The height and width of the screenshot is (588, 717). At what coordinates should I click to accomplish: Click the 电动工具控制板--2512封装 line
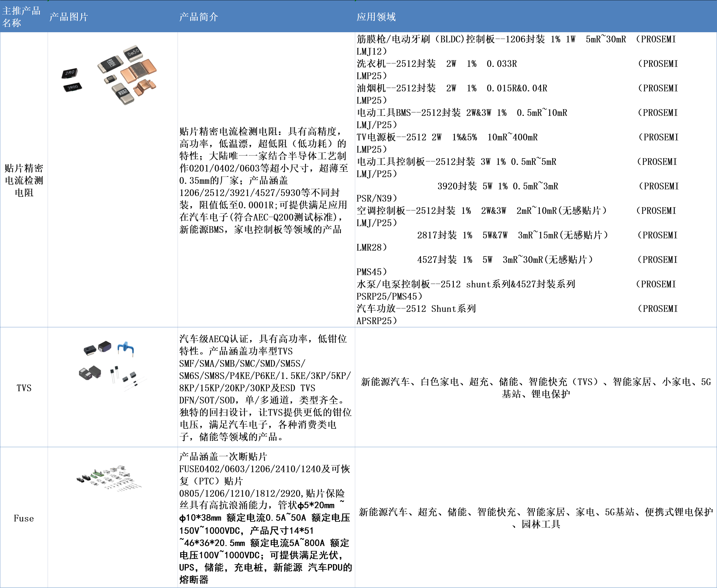pos(517,162)
